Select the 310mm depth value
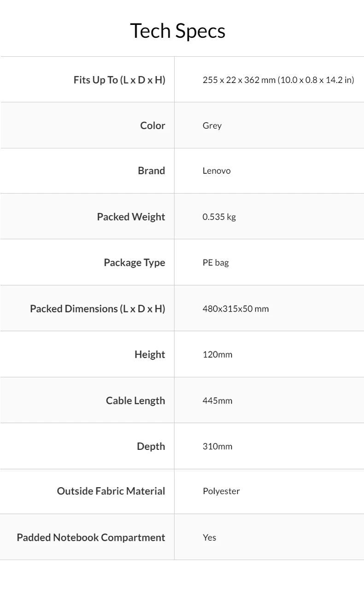Image resolution: width=364 pixels, height=596 pixels. coord(217,446)
